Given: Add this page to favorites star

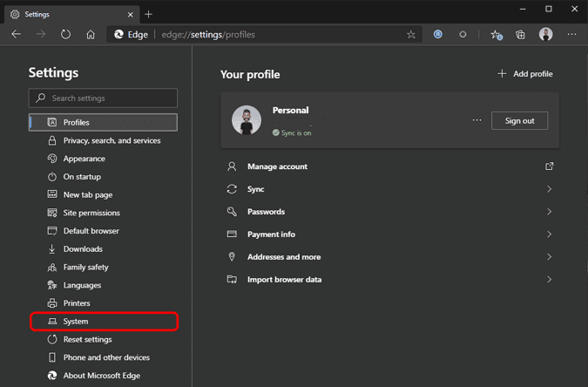Looking at the screenshot, I should (411, 35).
